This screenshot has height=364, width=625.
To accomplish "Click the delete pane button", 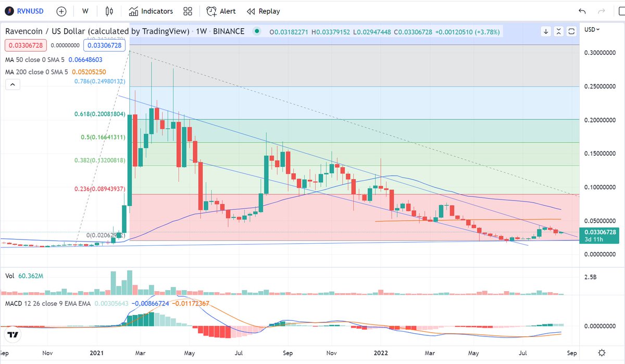I will coord(558,31).
